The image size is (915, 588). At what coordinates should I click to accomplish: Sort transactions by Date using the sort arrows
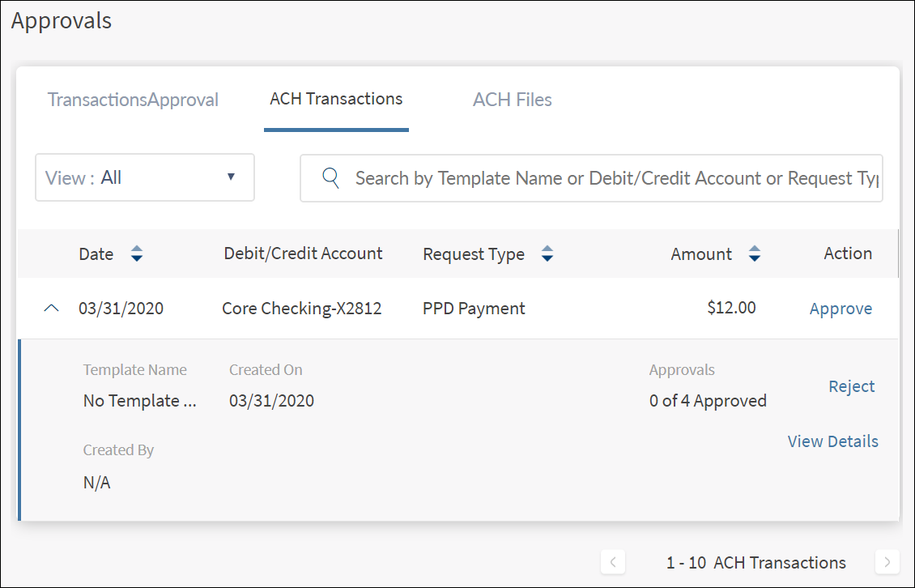(137, 254)
